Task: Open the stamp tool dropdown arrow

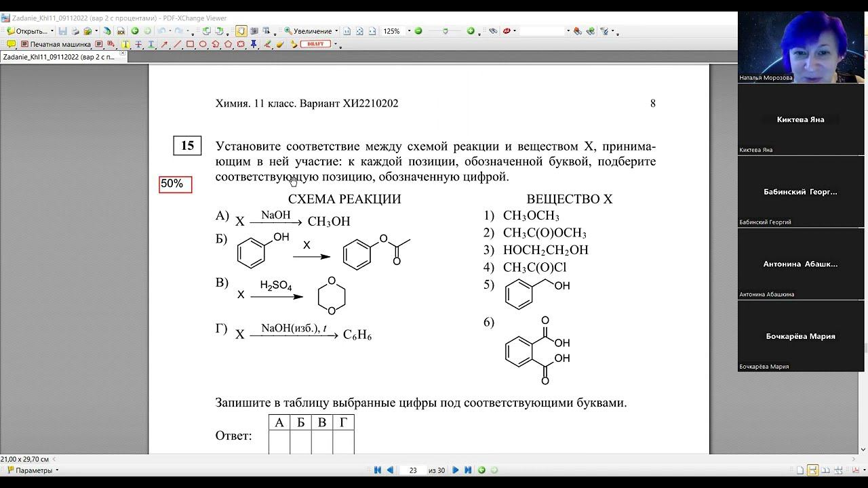Action: tap(336, 45)
